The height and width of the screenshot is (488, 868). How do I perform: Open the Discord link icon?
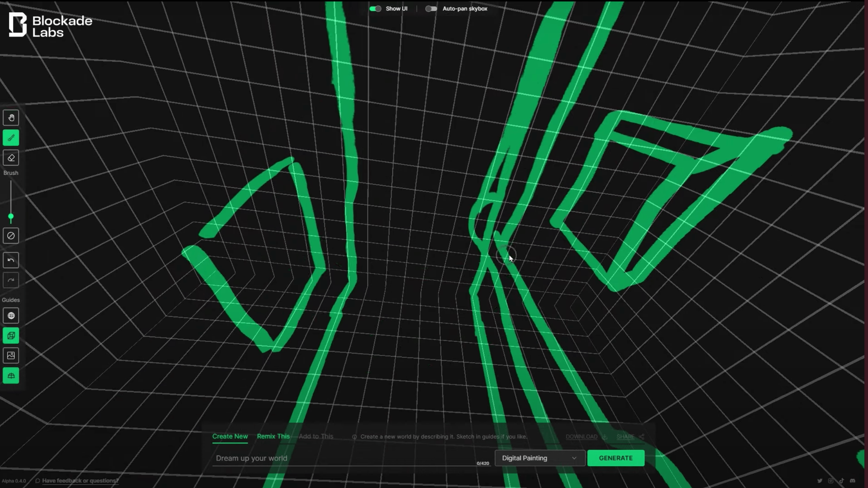852,481
